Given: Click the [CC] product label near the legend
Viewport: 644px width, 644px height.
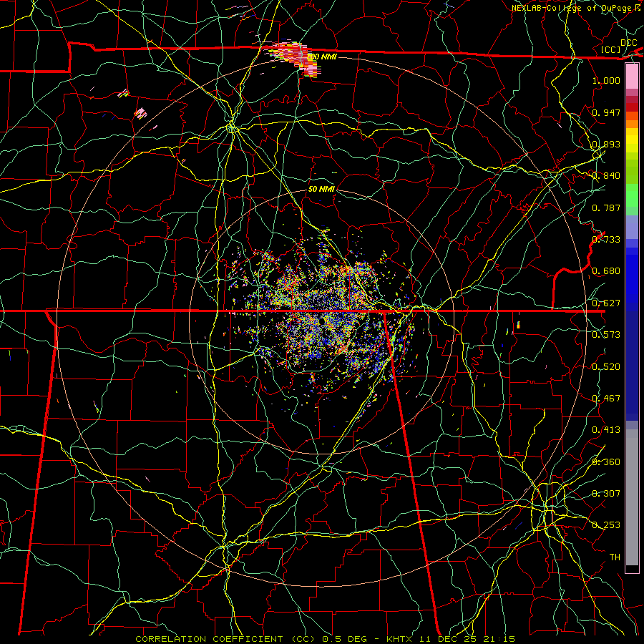Looking at the screenshot, I should click(x=611, y=49).
